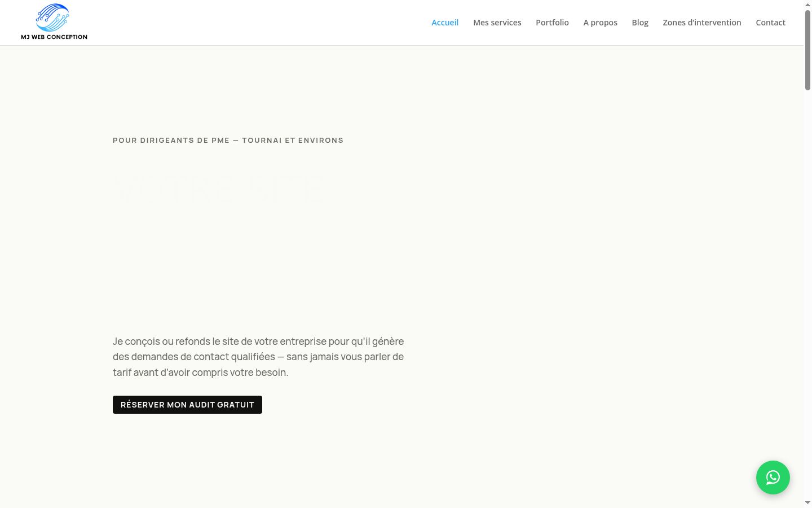Click the MJ Web Conception logo
This screenshot has height=508, width=812.
click(54, 22)
